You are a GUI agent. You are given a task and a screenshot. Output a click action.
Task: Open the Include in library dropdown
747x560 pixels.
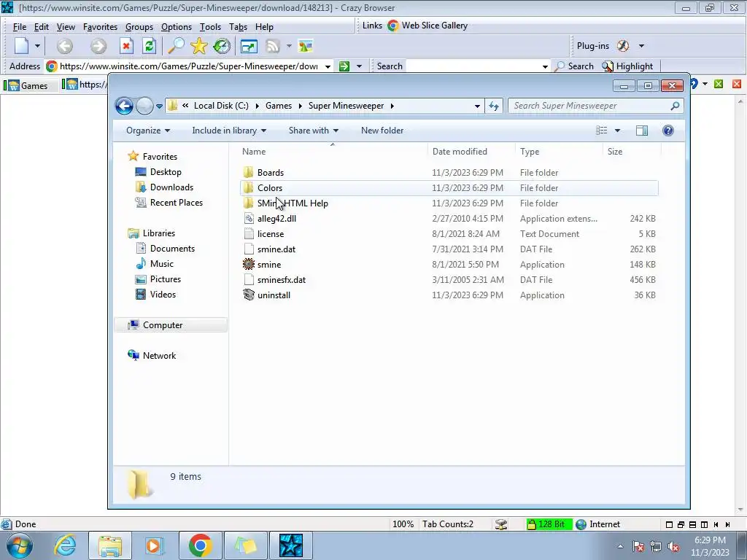pyautogui.click(x=229, y=131)
